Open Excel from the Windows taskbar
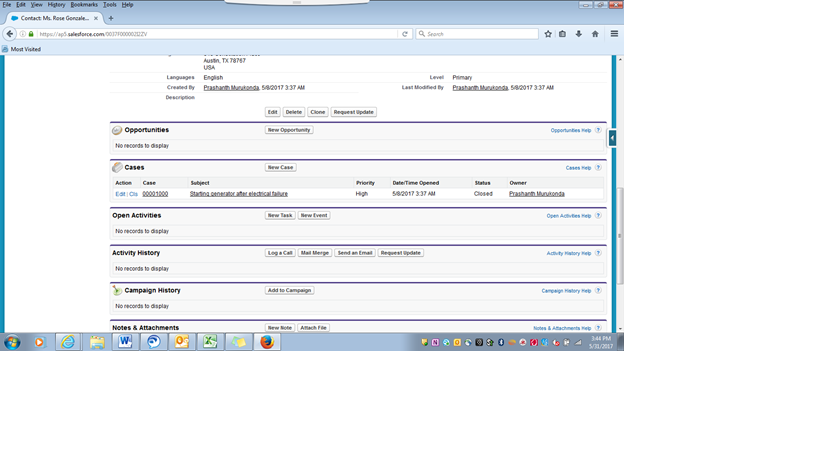 click(x=210, y=342)
